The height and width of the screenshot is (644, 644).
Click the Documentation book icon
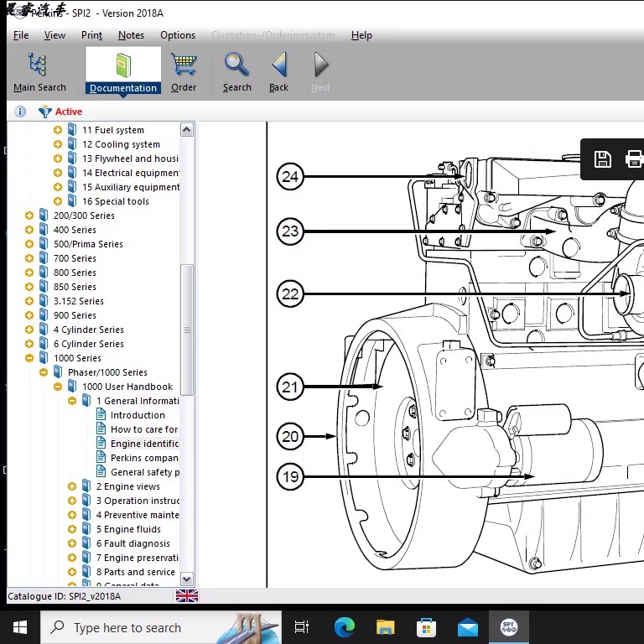click(x=123, y=66)
